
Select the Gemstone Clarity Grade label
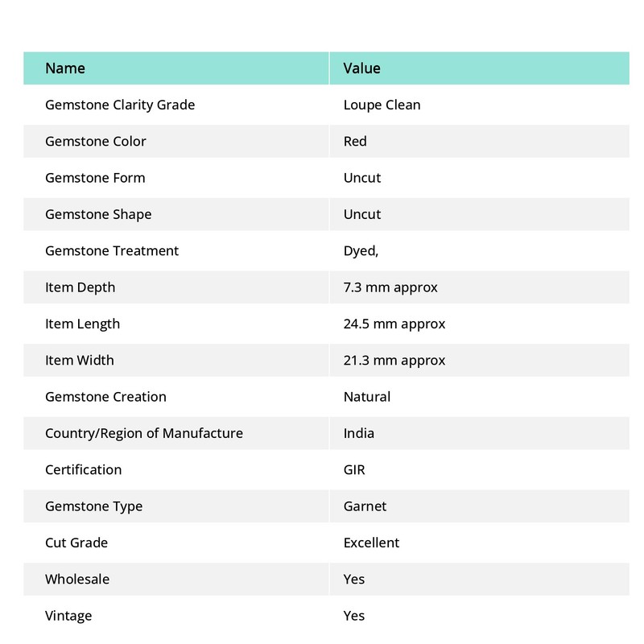pos(120,105)
